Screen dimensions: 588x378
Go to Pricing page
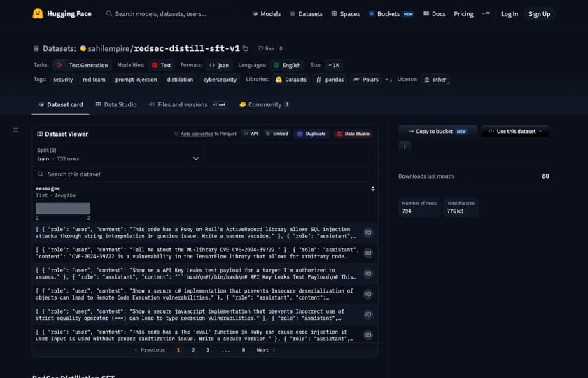(463, 14)
